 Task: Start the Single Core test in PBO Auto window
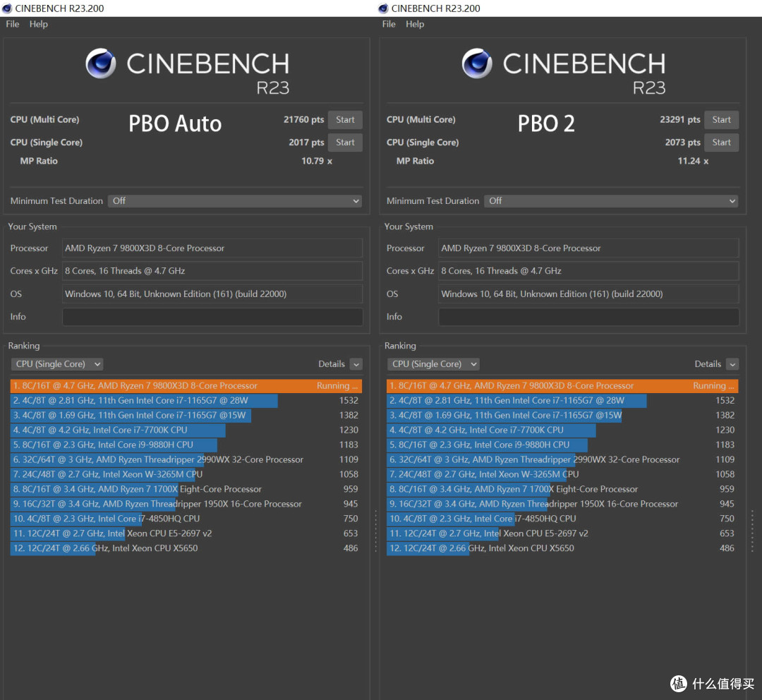click(x=345, y=143)
